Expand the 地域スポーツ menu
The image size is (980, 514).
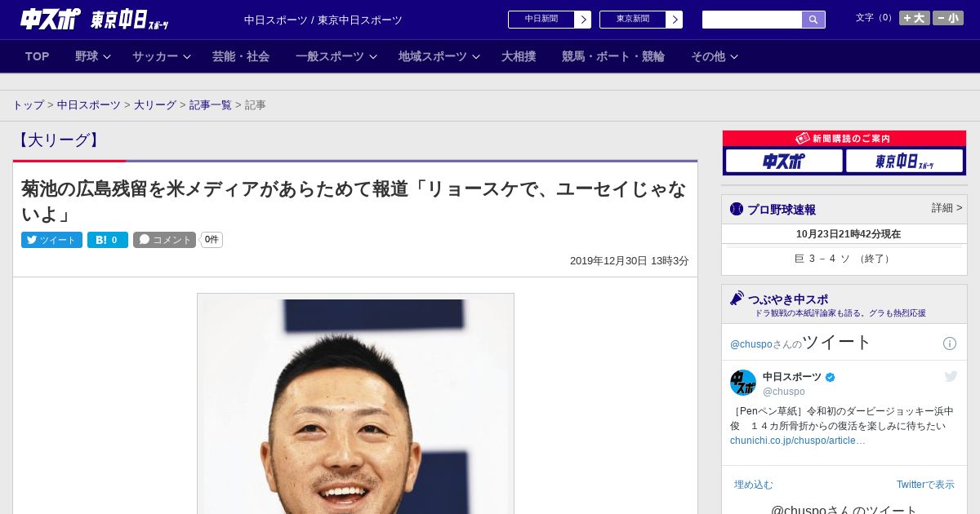[x=439, y=56]
